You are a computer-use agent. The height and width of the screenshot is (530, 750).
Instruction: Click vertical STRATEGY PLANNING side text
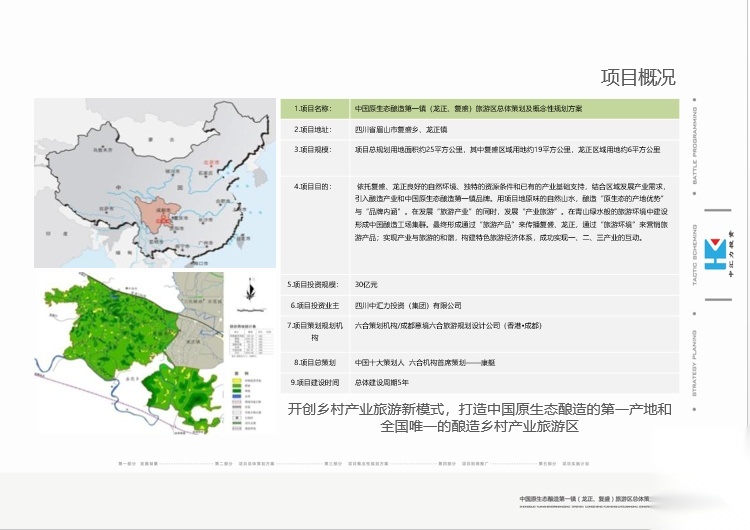coord(695,362)
